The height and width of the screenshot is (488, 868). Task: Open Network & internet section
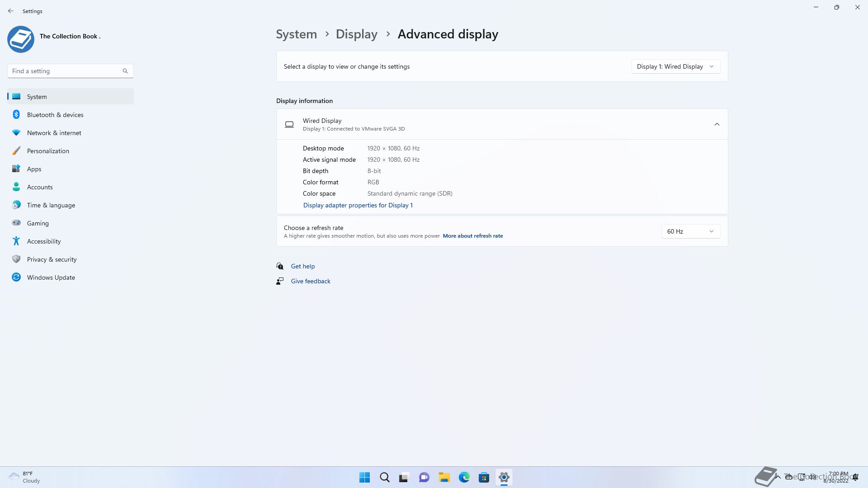54,133
